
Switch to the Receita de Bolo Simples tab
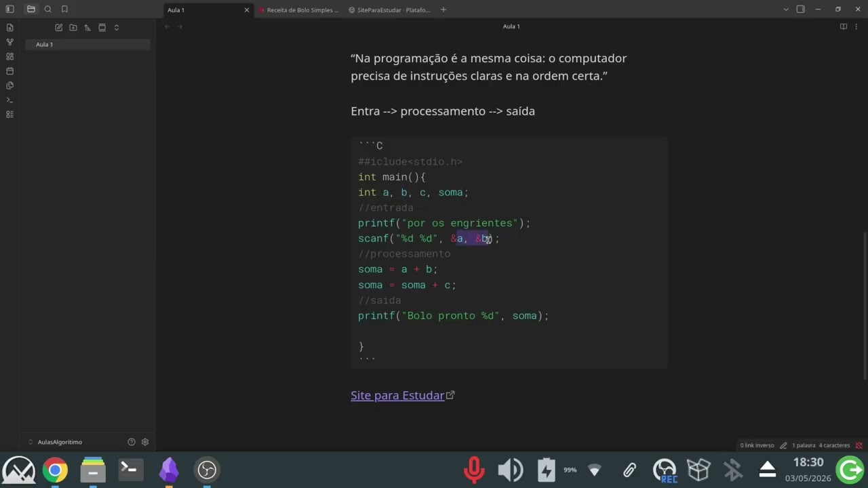point(298,10)
